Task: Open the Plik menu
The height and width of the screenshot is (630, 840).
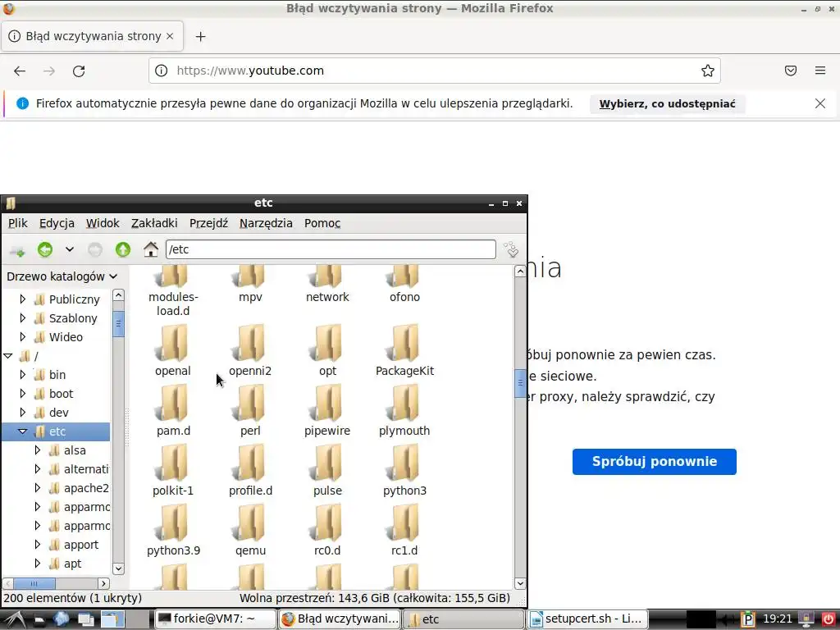Action: click(x=18, y=223)
